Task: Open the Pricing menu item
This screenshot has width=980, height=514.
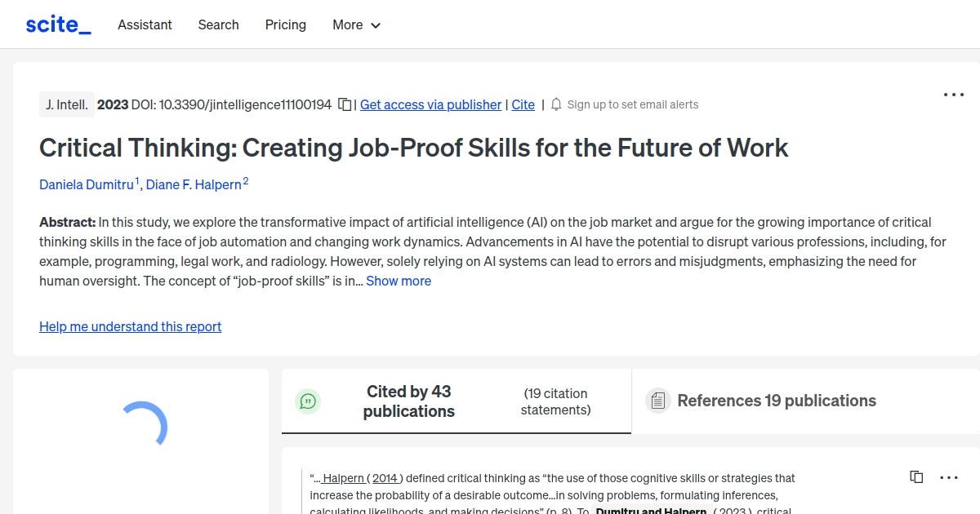Action: coord(285,25)
